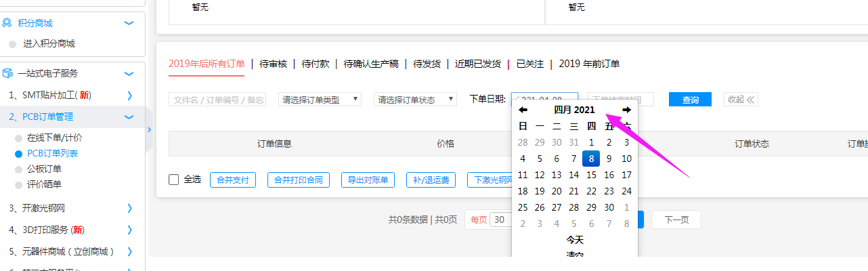
Task: Pick day 23 in April calendar
Action: tap(609, 191)
